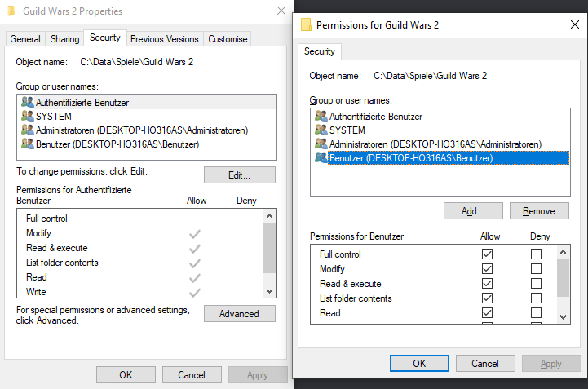The height and width of the screenshot is (389, 588).
Task: Close the Guild Wars 2 Properties window
Action: click(281, 11)
